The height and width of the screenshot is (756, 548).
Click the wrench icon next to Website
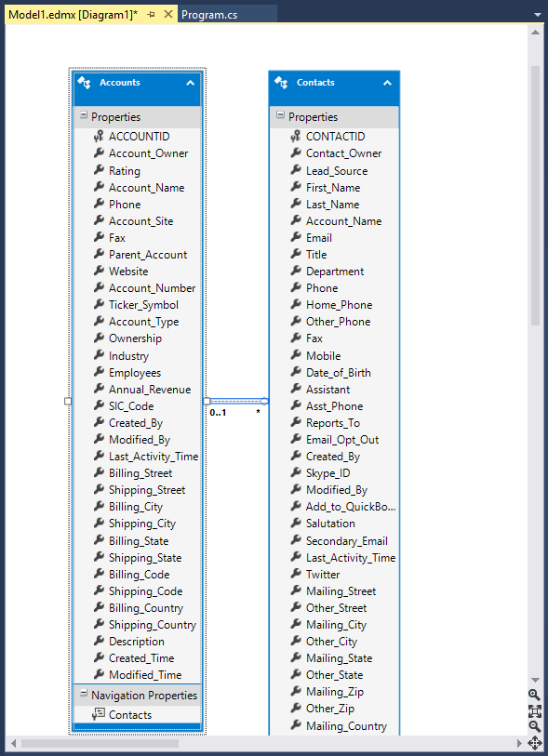click(99, 271)
